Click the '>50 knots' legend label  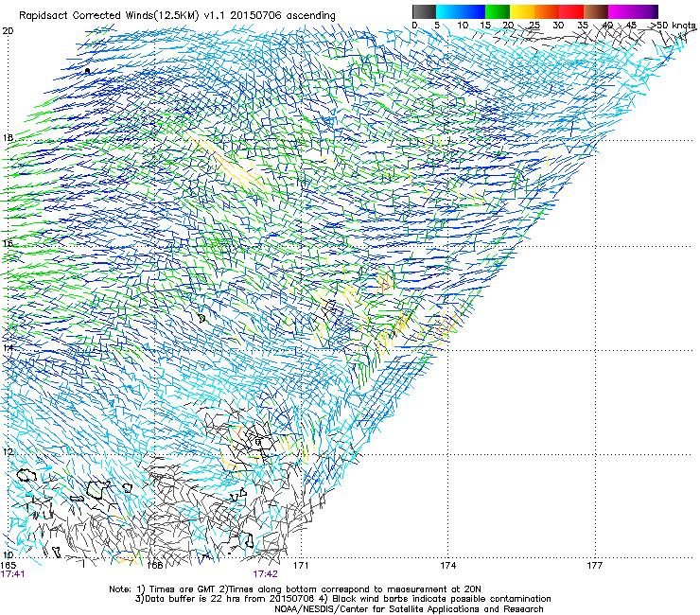[674, 26]
